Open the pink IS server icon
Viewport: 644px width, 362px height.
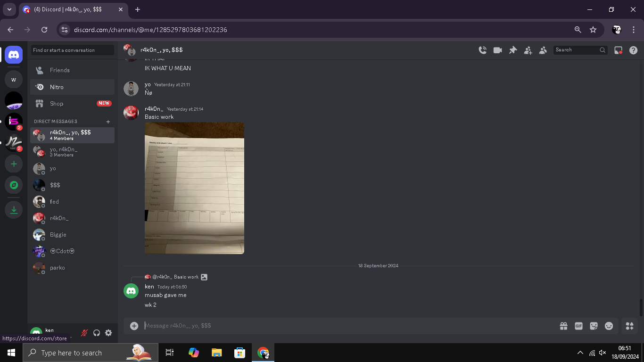[14, 122]
